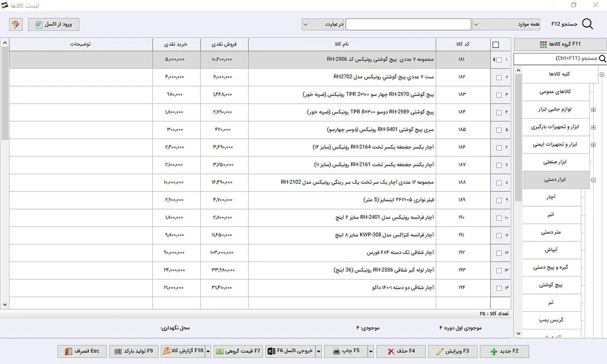The image size is (607, 364).
Task: Delete the selected product with F4
Action: click(401, 351)
